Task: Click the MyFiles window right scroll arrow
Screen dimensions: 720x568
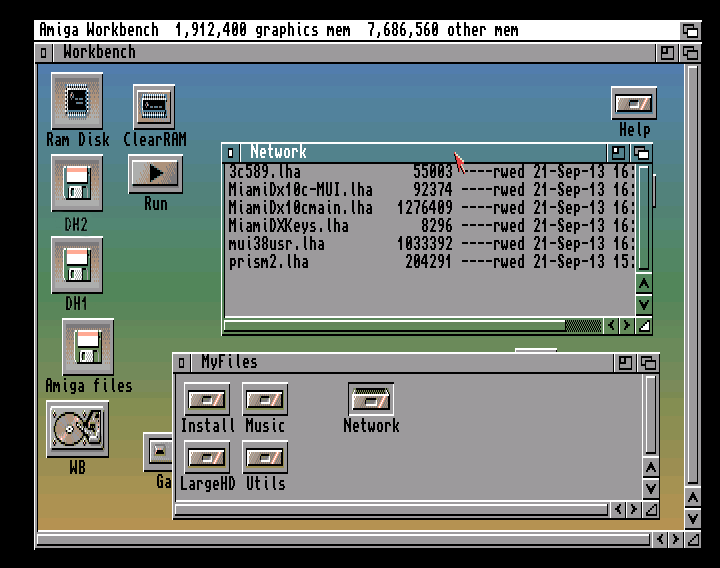Action: (634, 510)
